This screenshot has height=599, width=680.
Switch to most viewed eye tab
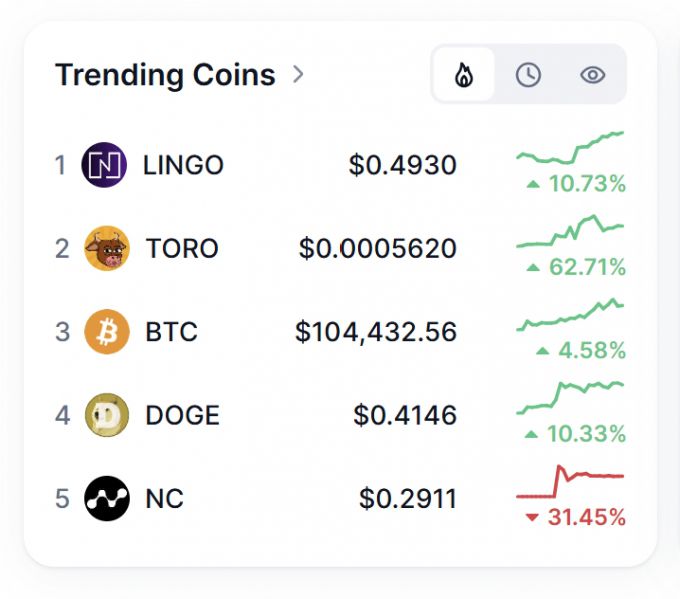pyautogui.click(x=593, y=75)
